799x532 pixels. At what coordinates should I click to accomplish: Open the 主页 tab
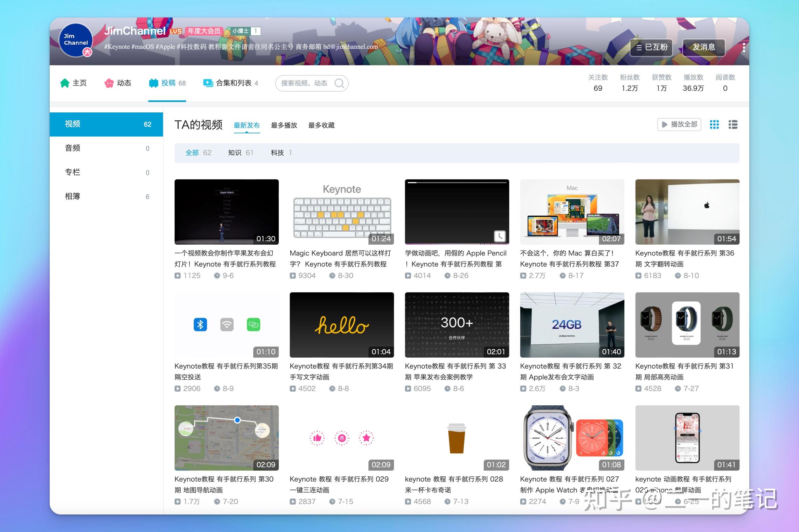point(74,83)
